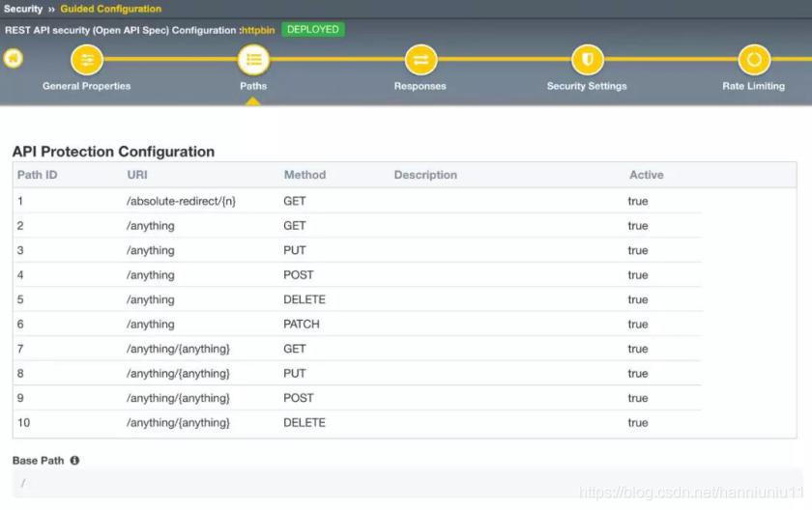Sort by the Method column header
The width and height of the screenshot is (812, 510).
click(x=304, y=175)
